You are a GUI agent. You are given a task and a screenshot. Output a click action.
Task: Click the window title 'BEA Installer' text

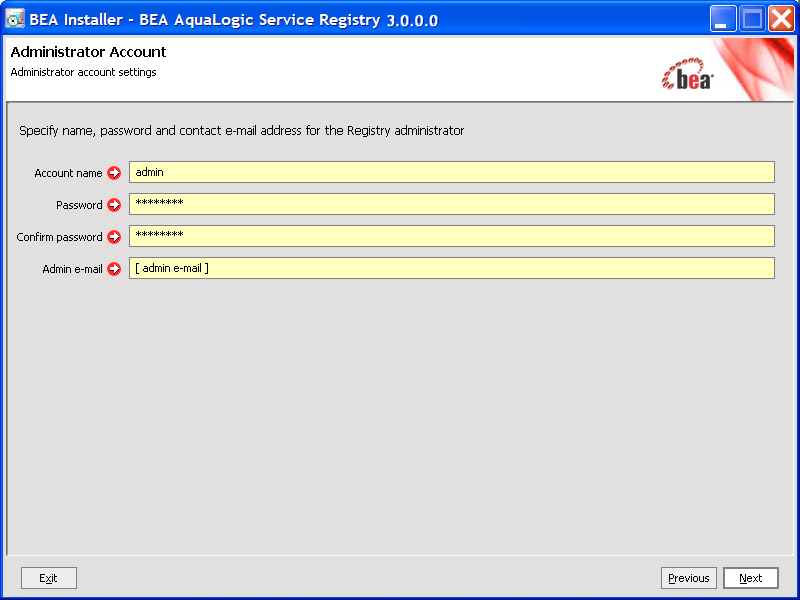tap(234, 20)
